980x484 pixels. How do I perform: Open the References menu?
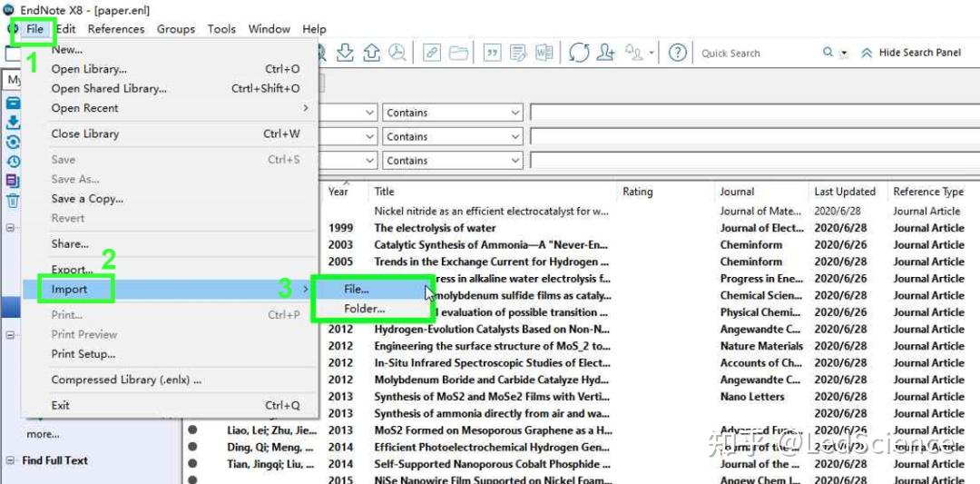[115, 29]
